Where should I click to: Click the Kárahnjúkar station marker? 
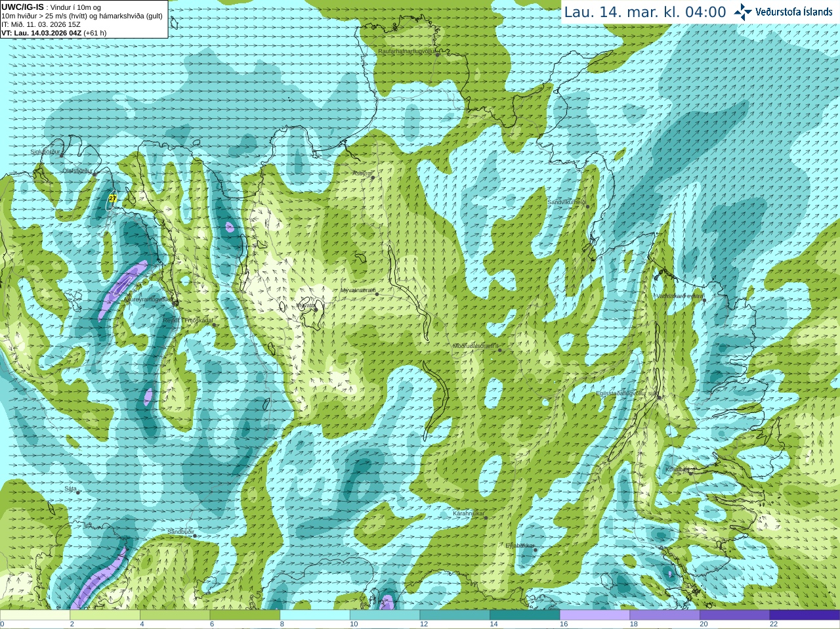pos(486,517)
